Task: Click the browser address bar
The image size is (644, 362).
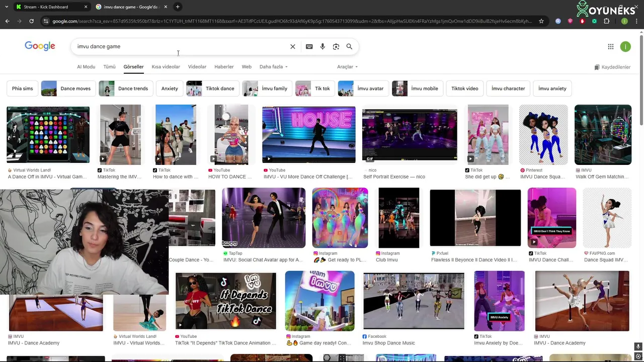Action: [x=292, y=21]
